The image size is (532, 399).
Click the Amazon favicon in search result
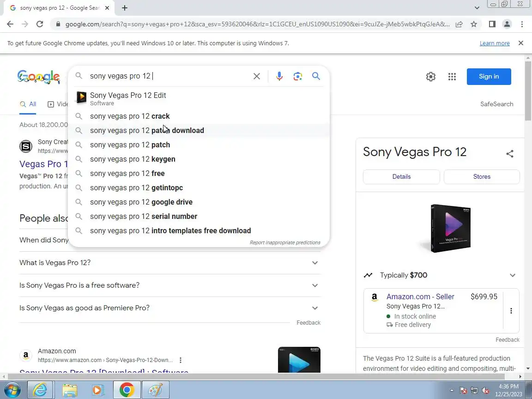[x=26, y=356]
